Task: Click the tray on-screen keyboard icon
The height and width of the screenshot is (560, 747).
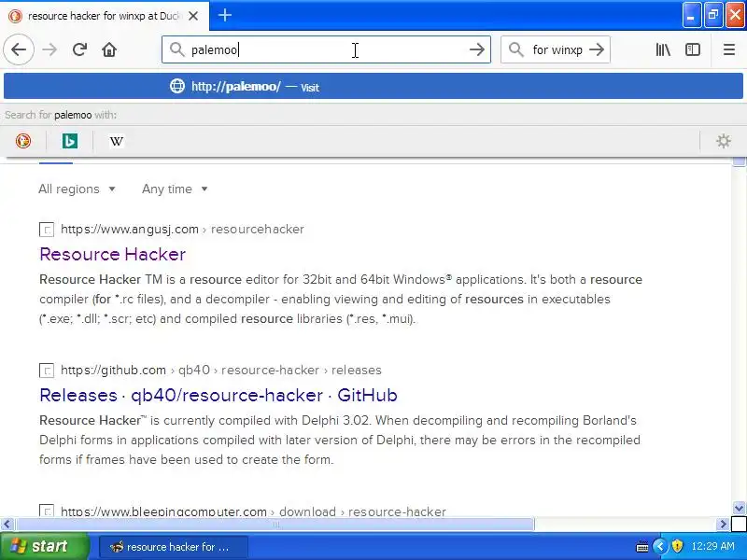Action: [642, 547]
